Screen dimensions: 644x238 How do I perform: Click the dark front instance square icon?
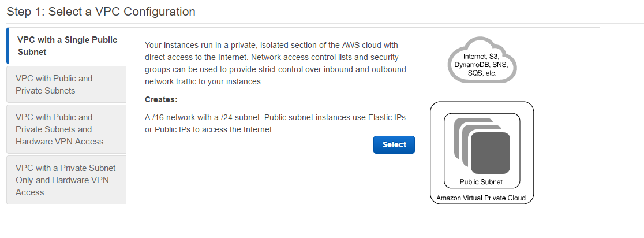point(491,153)
